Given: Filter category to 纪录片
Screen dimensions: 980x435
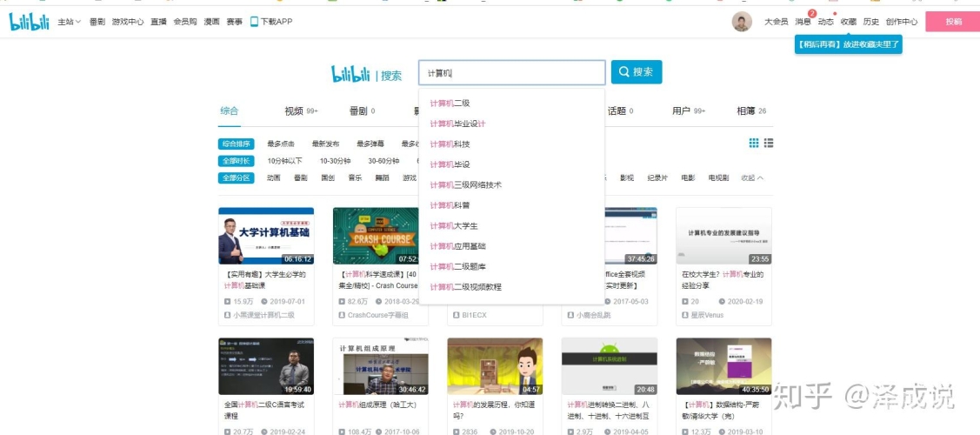Looking at the screenshot, I should pos(657,178).
